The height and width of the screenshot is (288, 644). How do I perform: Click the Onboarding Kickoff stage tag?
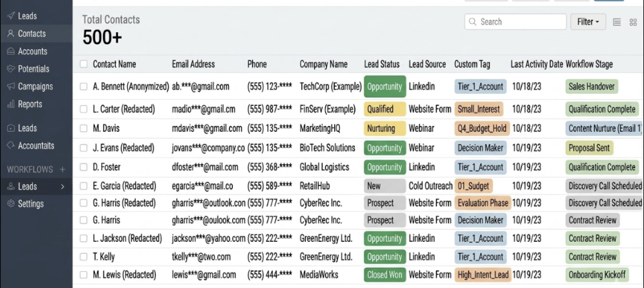[x=596, y=275]
